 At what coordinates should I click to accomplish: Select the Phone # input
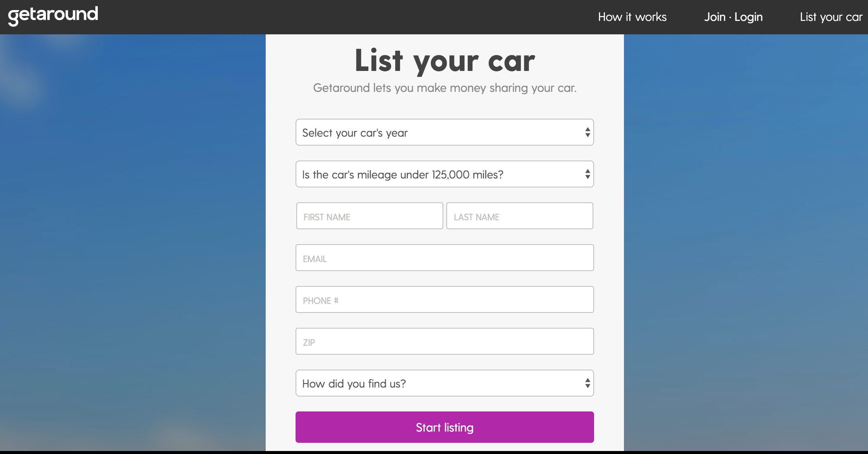pos(444,300)
